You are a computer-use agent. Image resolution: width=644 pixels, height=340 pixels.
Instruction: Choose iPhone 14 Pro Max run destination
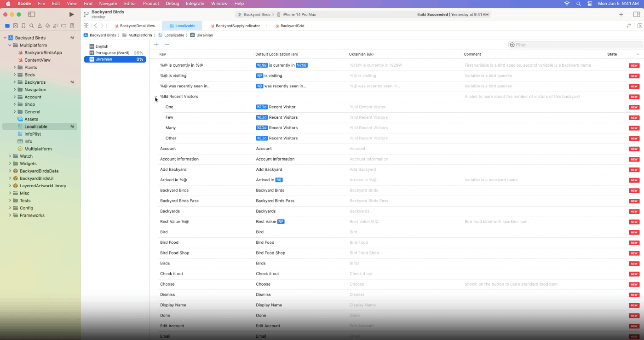(x=296, y=14)
